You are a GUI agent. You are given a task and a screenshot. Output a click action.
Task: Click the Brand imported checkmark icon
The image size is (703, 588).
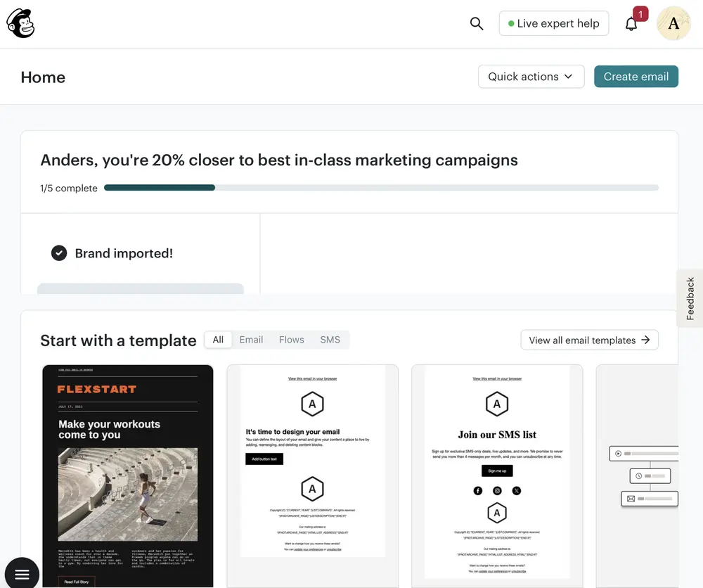point(59,253)
